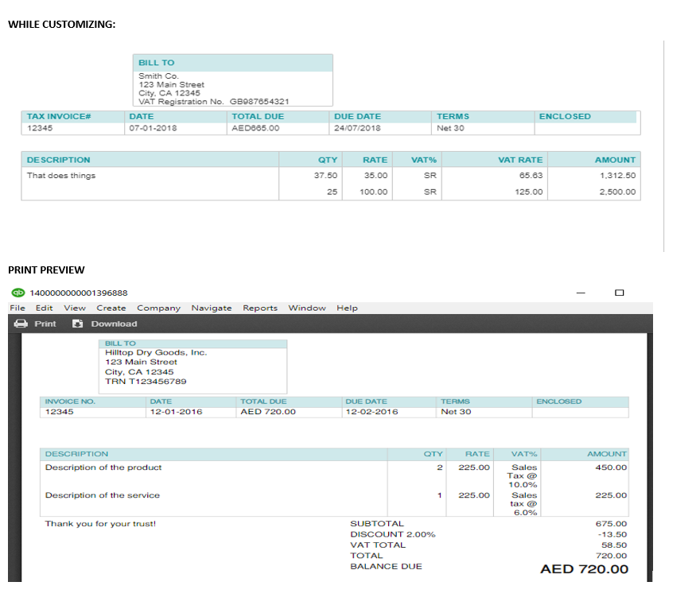Click Net 30 terms in customizing view

450,128
